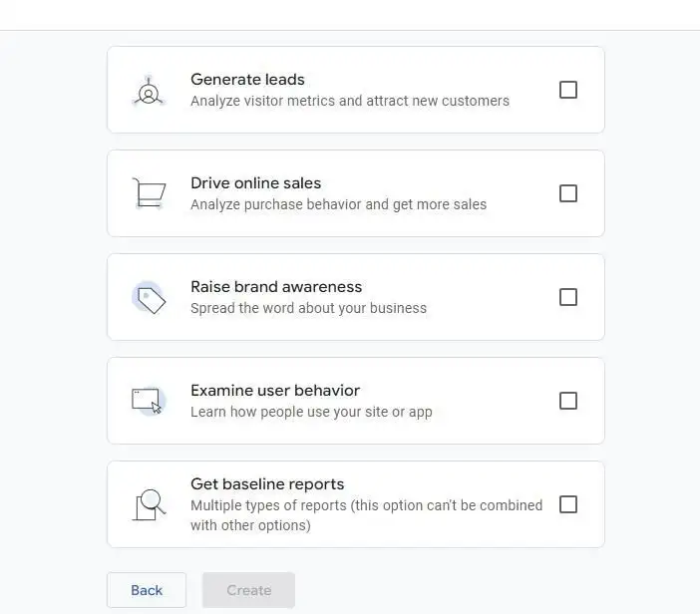The image size is (700, 614).
Task: Click the browser window cursor icon
Action: click(x=149, y=401)
